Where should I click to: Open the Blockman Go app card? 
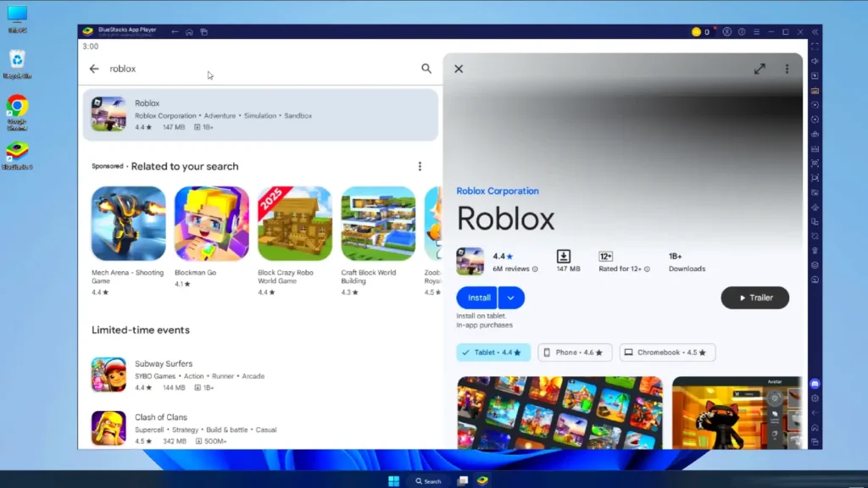tap(211, 237)
